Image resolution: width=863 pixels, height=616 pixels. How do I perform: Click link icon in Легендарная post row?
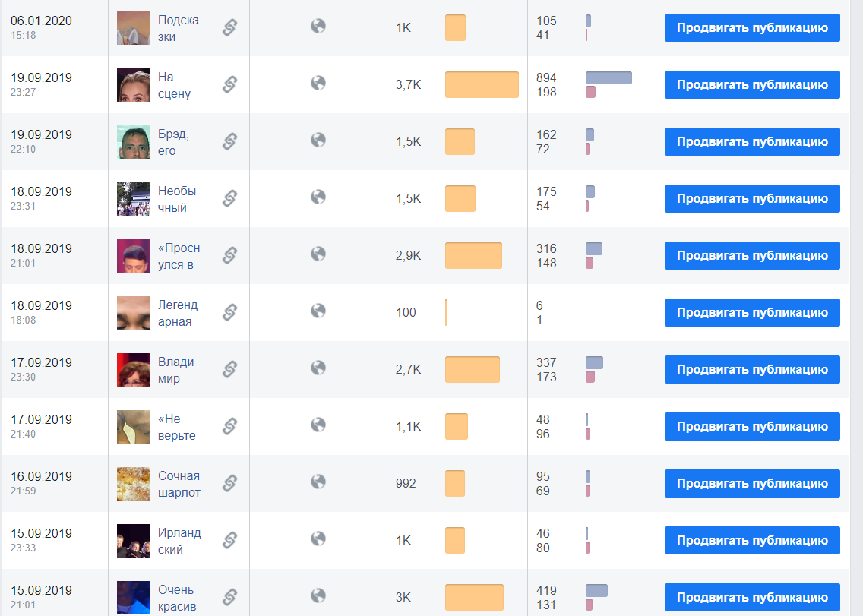pos(229,312)
